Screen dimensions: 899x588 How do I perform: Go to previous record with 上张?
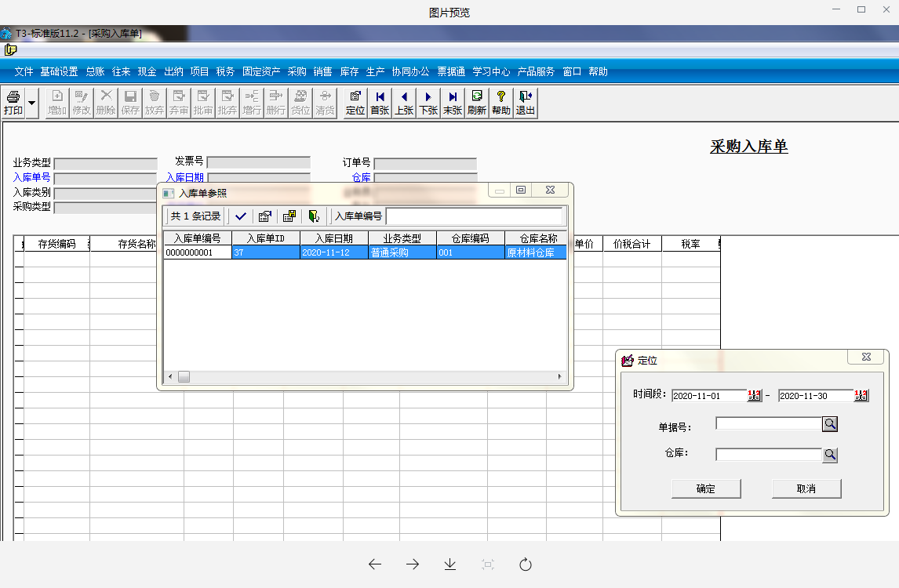click(x=404, y=103)
